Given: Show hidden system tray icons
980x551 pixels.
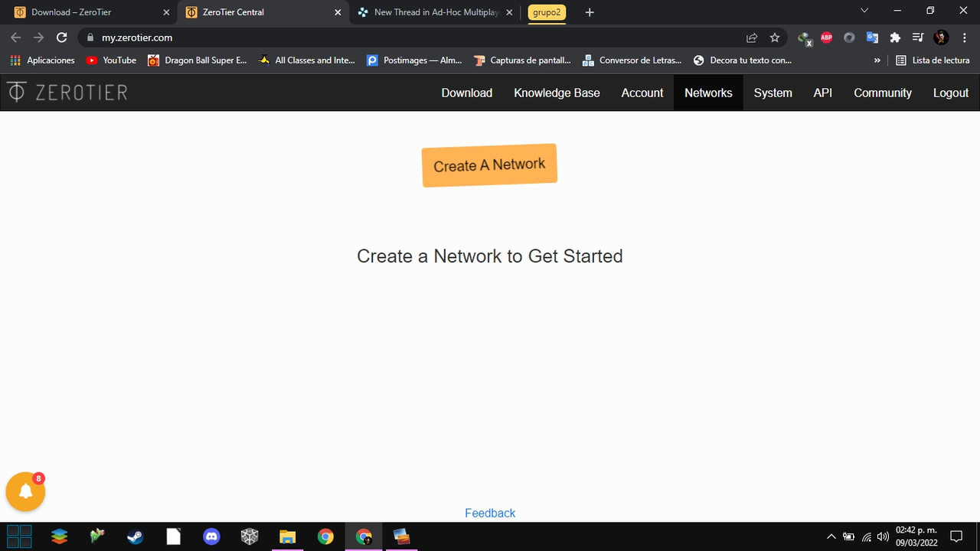Looking at the screenshot, I should pyautogui.click(x=831, y=536).
